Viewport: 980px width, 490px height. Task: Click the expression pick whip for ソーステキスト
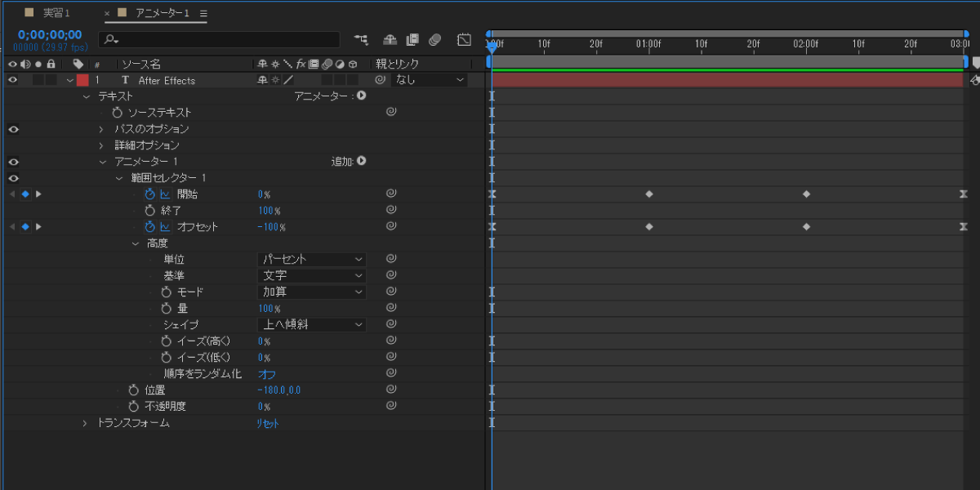391,112
